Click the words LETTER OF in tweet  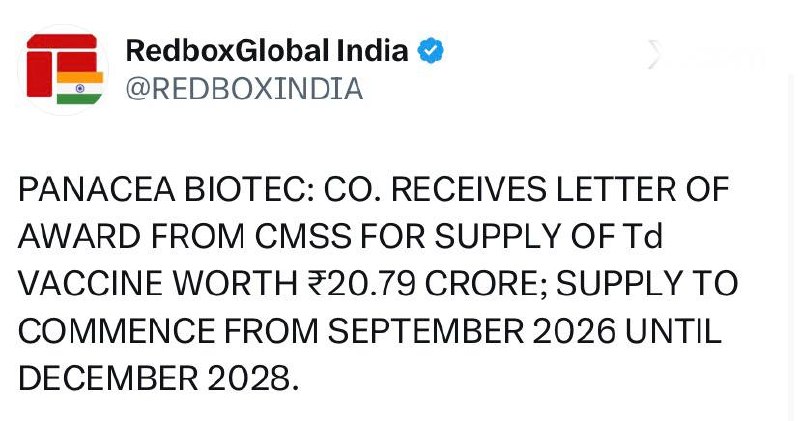[x=653, y=189]
